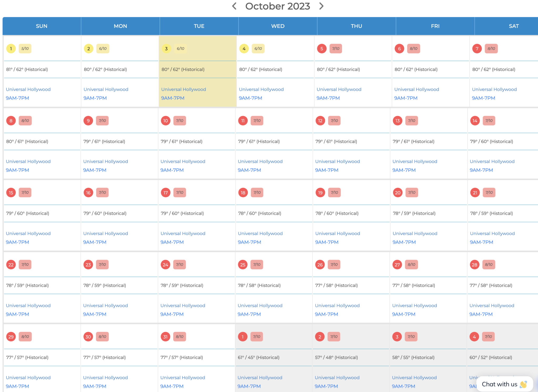Select October 13 date circle
This screenshot has height=392, width=538.
(x=397, y=121)
